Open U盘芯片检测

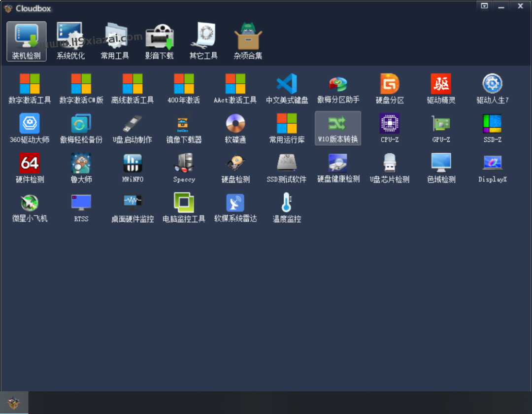[x=390, y=168]
